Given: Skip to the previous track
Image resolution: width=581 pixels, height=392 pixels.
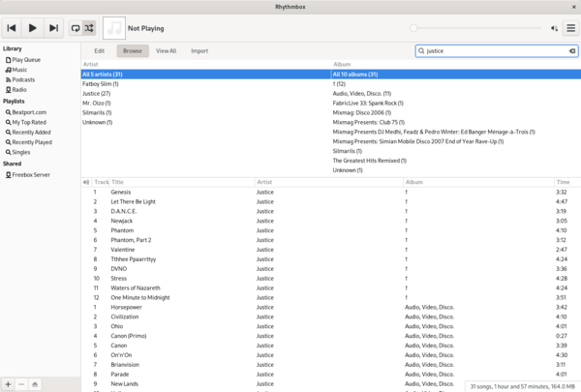Looking at the screenshot, I should coord(13,29).
